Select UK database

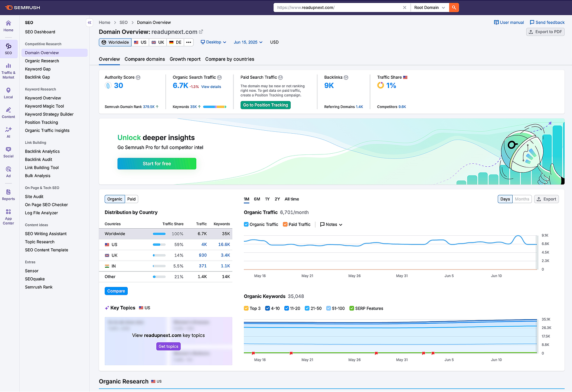158,42
